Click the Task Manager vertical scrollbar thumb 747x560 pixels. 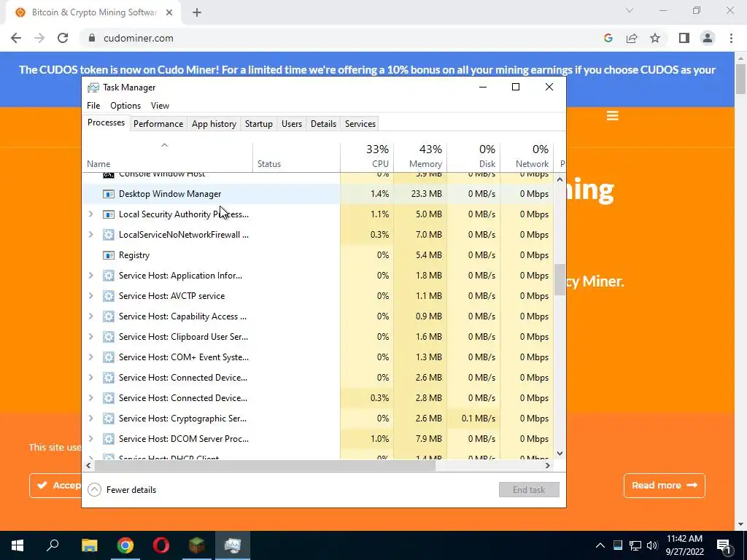(560, 280)
